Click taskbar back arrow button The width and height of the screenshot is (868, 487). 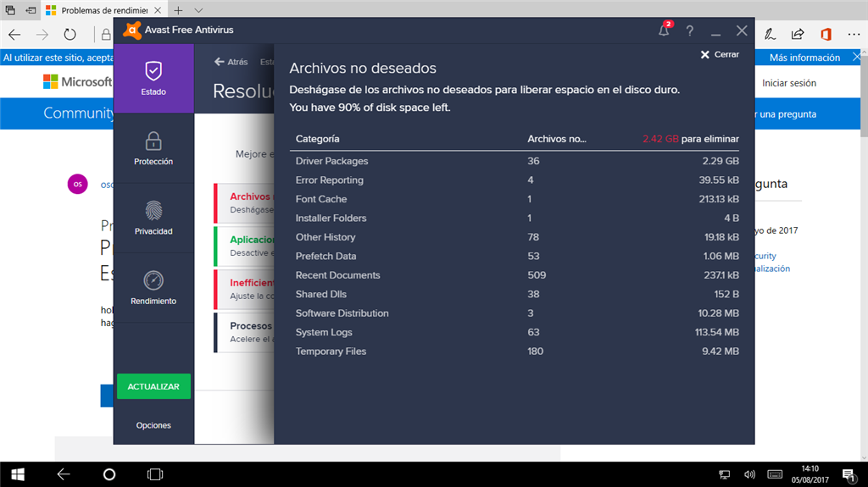click(x=64, y=474)
